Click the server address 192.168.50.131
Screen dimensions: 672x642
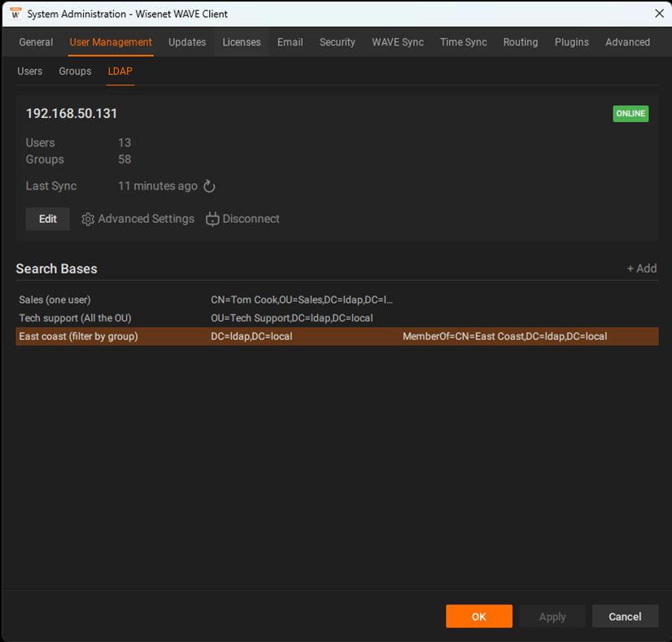tap(71, 114)
